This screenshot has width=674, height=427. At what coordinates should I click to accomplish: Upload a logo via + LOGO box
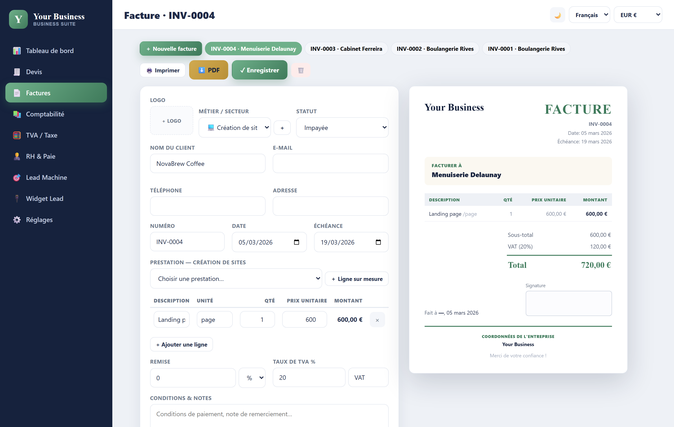[172, 121]
